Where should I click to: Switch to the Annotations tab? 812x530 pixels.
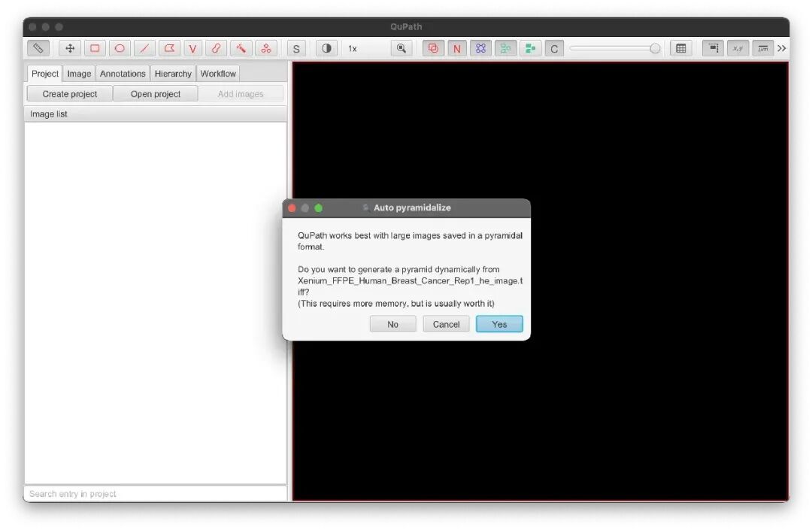pyautogui.click(x=123, y=74)
